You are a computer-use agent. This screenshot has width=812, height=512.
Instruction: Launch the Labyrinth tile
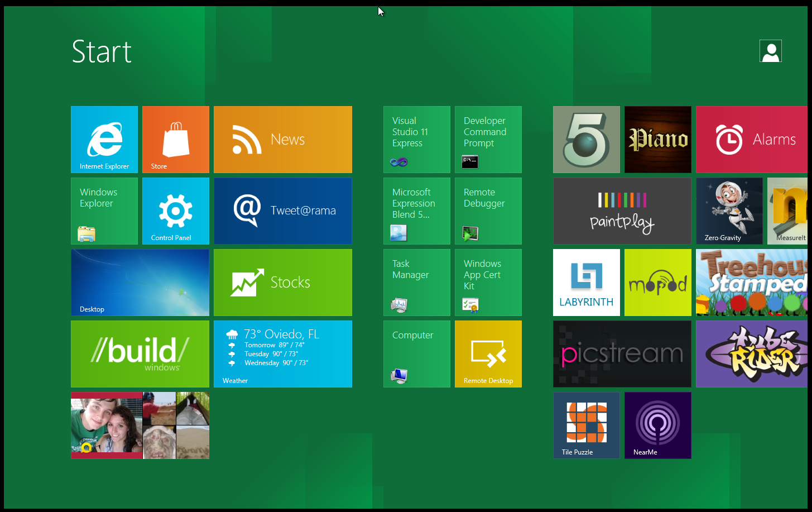tap(587, 283)
